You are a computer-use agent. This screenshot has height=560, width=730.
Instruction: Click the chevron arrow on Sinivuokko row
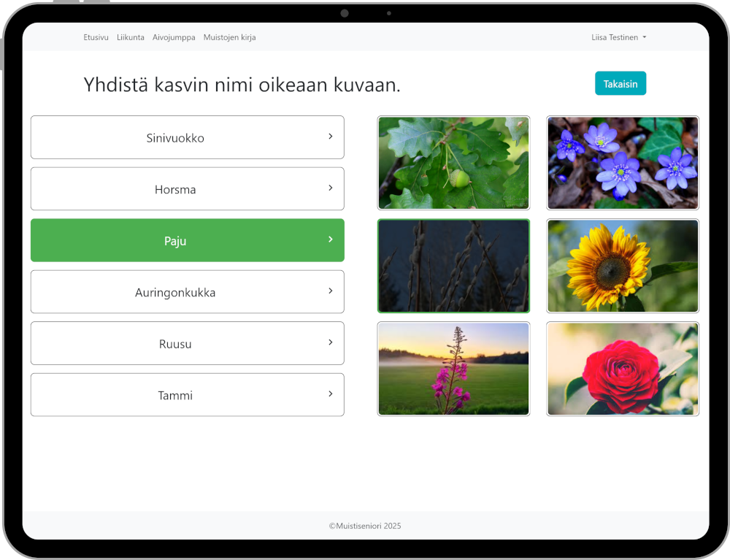point(330,137)
